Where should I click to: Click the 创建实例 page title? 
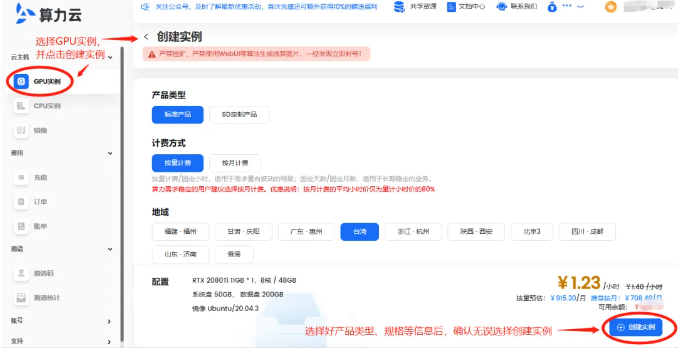(x=179, y=37)
